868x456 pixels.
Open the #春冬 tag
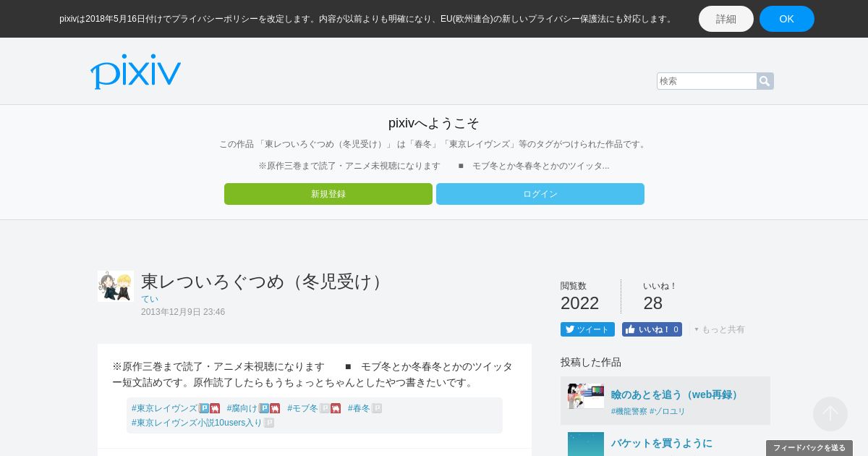click(x=359, y=408)
